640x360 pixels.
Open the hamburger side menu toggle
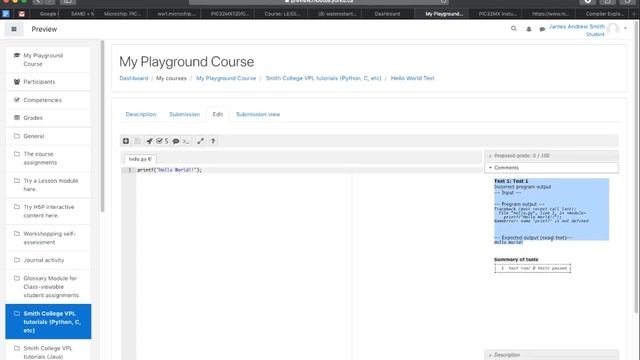pyautogui.click(x=14, y=29)
